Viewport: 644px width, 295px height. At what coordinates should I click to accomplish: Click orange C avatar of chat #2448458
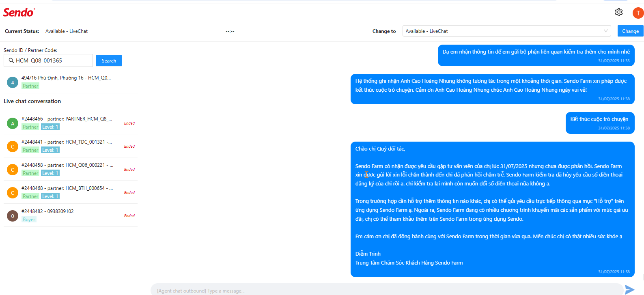pyautogui.click(x=13, y=170)
